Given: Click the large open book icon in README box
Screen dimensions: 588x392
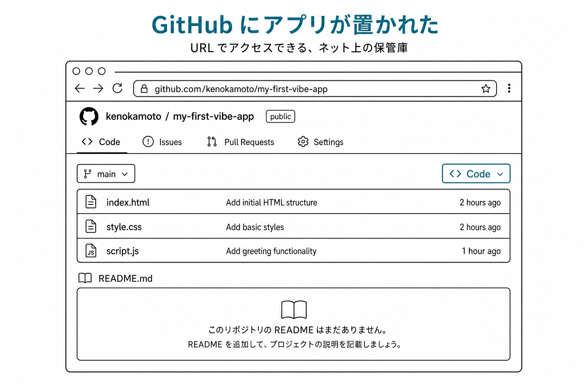Looking at the screenshot, I should click(x=294, y=310).
